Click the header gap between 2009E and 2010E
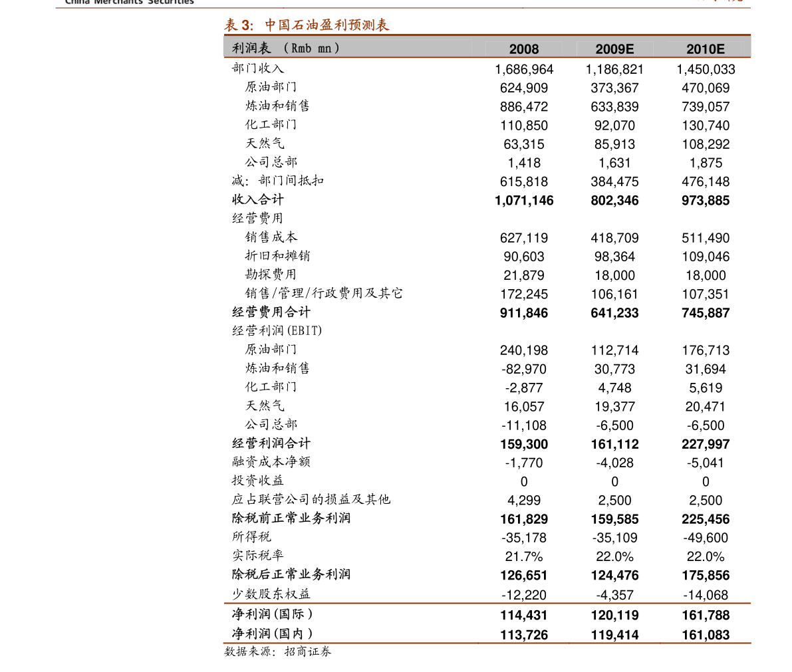Screen dimensions: 792x672 pyautogui.click(x=660, y=48)
